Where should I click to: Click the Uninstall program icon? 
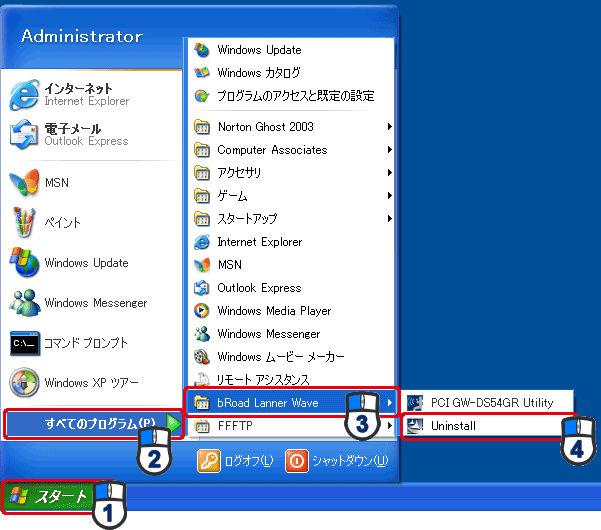[x=415, y=426]
